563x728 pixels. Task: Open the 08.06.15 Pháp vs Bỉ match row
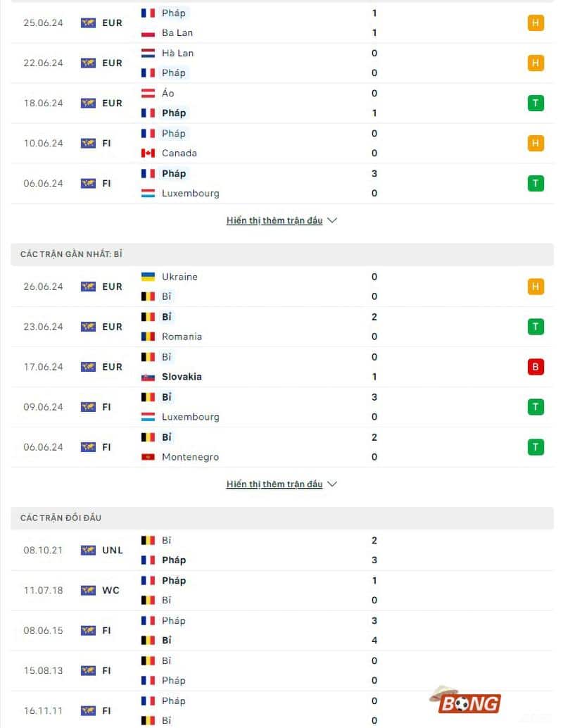pos(281,631)
